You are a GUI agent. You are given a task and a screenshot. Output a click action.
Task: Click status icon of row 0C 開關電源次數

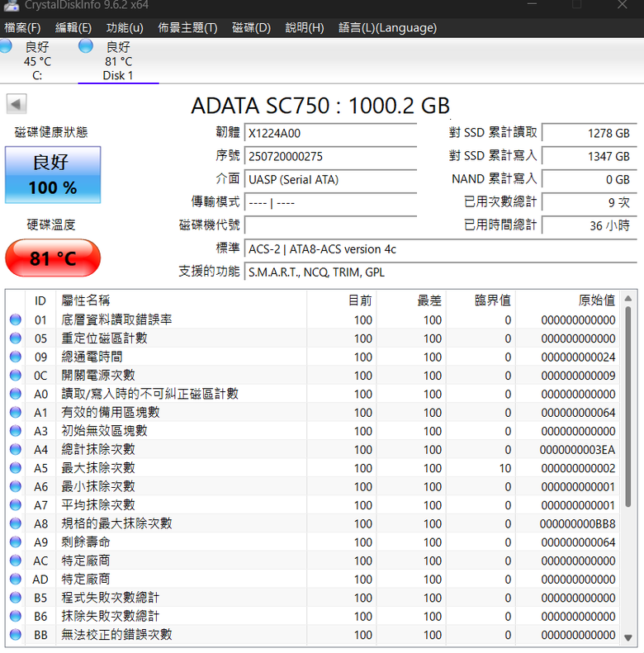click(16, 376)
